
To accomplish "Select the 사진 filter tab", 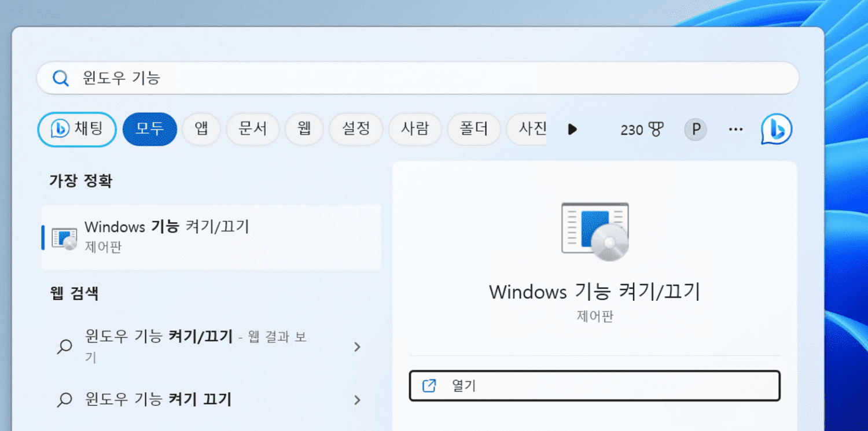I will tap(527, 128).
